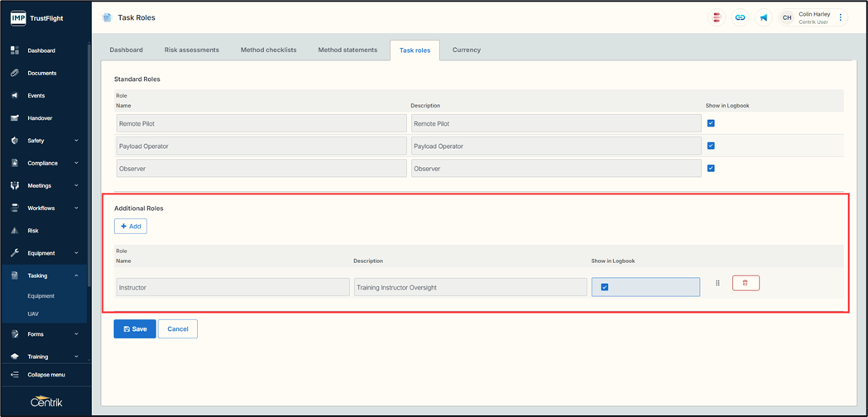Click Collapse menu in the sidebar
This screenshot has width=868, height=417.
coord(46,375)
